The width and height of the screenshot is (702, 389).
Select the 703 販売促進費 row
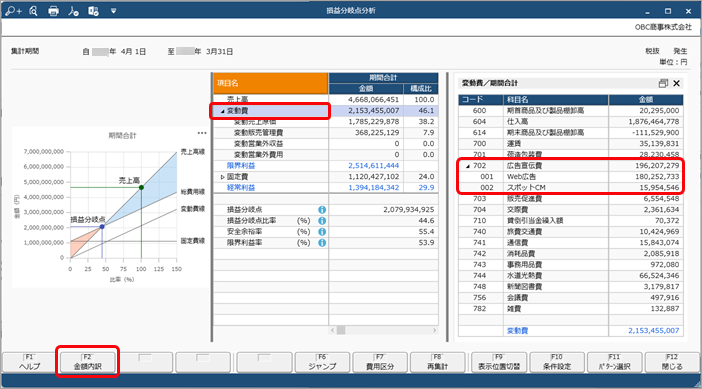pyautogui.click(x=571, y=199)
